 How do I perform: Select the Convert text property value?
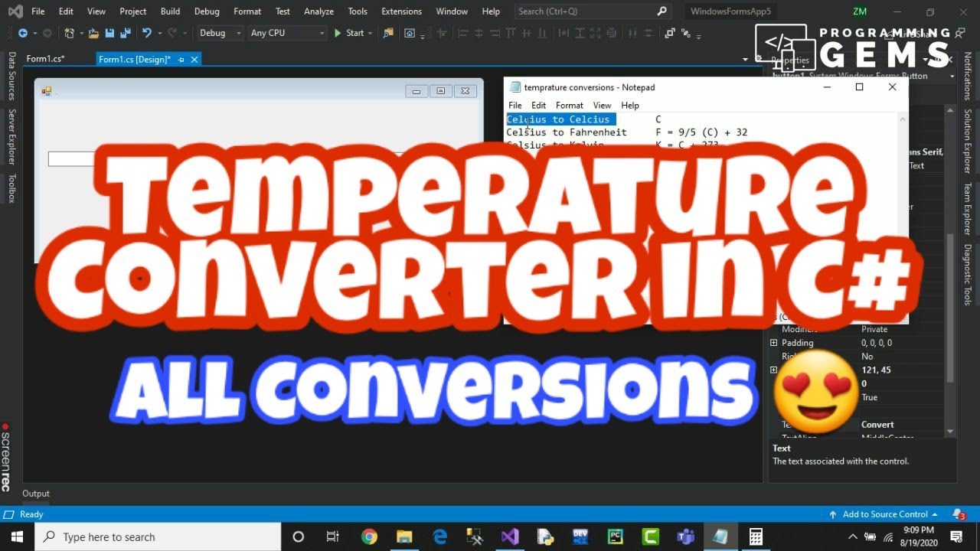(x=877, y=425)
